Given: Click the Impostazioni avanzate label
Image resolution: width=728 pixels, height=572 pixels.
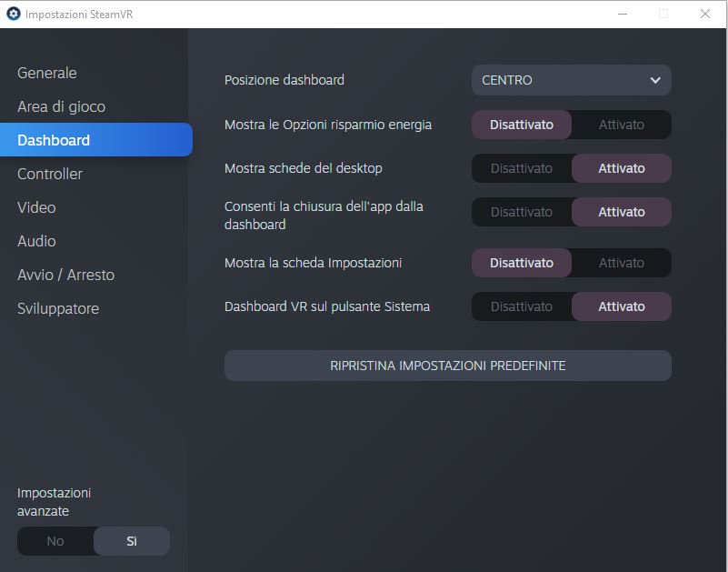Looking at the screenshot, I should click(54, 502).
